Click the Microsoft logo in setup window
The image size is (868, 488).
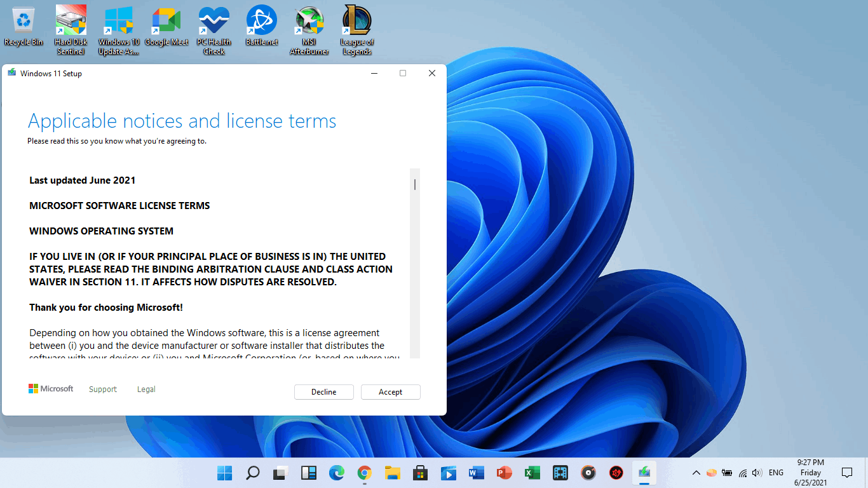pos(51,389)
